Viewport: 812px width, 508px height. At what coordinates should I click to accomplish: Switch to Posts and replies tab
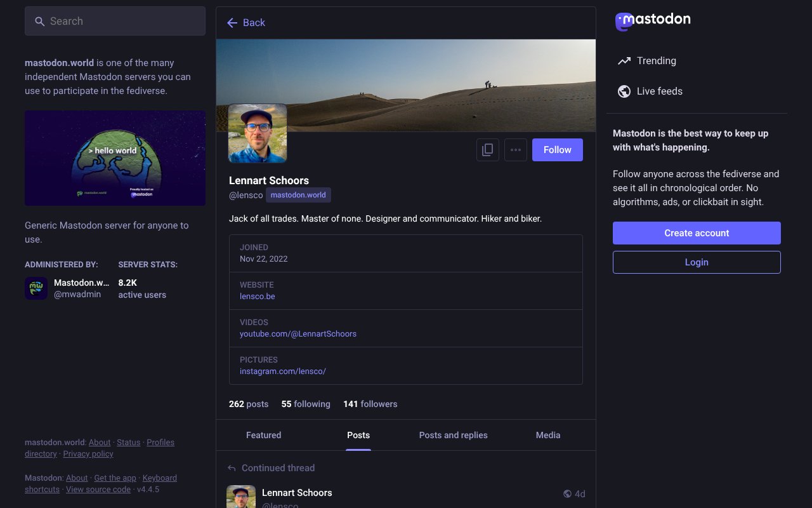(453, 435)
